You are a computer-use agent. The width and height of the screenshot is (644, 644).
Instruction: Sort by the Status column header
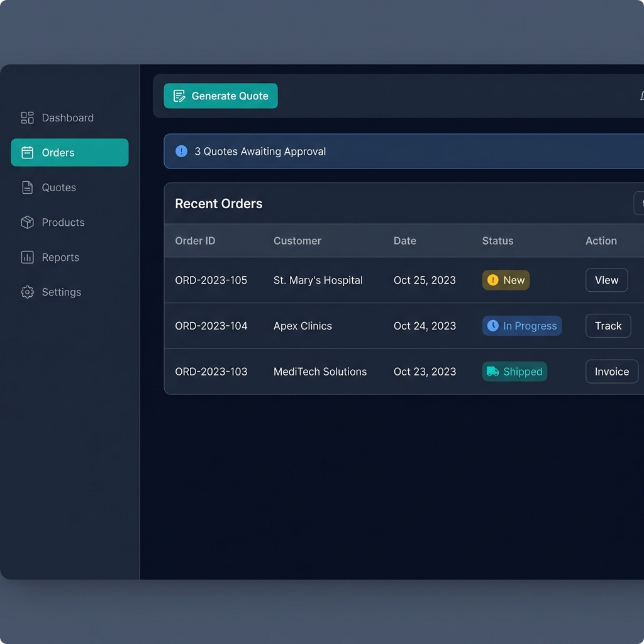point(497,241)
